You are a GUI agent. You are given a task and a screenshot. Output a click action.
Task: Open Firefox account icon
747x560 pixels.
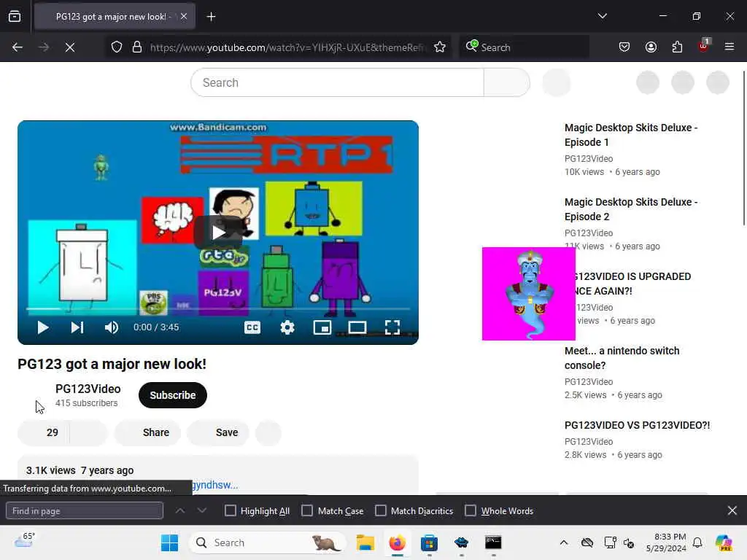[x=651, y=47]
